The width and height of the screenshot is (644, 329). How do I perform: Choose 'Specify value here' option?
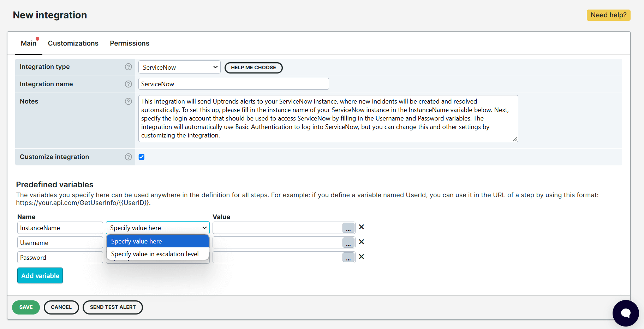pyautogui.click(x=158, y=241)
